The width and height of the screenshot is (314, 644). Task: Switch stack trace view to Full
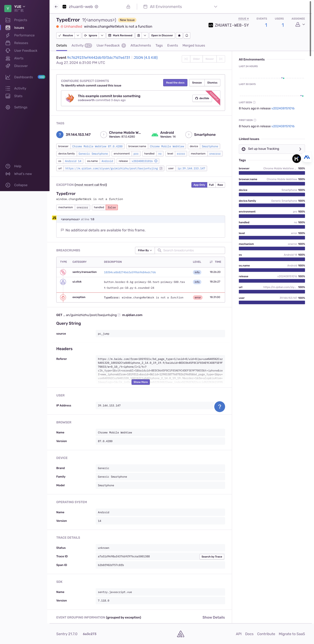tap(211, 185)
